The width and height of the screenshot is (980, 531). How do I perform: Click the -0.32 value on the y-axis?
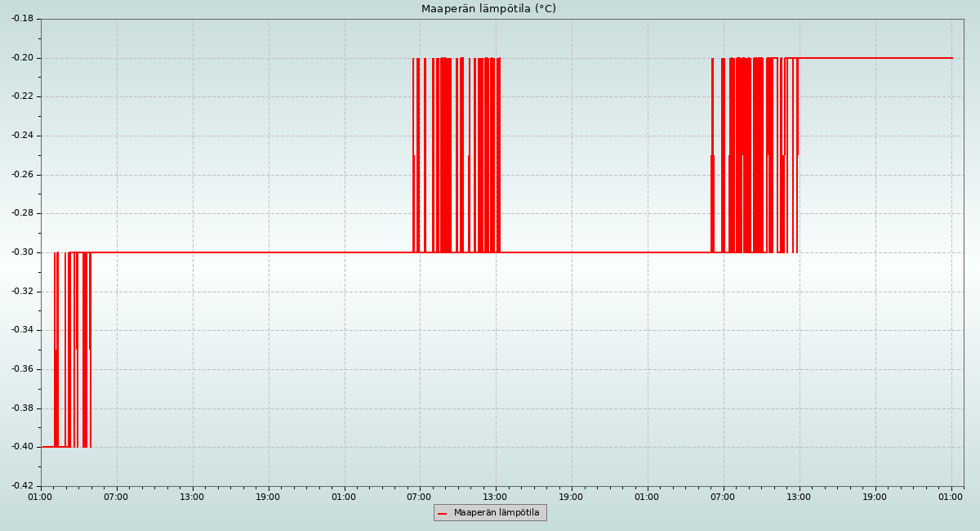tap(21, 292)
